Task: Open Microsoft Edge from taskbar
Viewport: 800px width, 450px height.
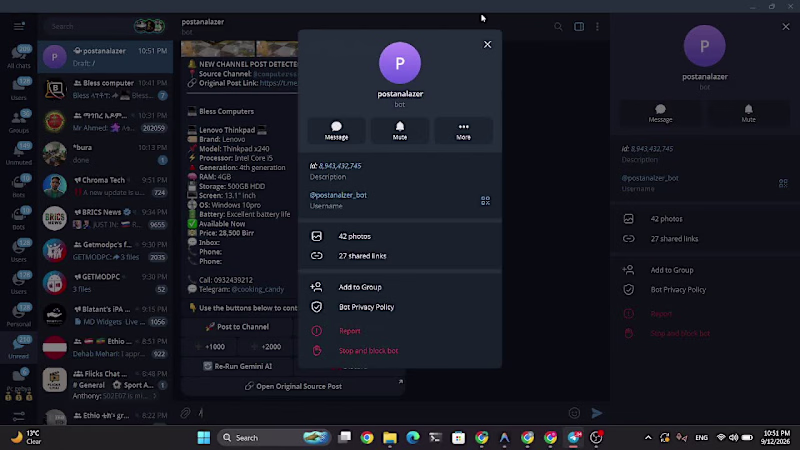Action: tap(413, 438)
